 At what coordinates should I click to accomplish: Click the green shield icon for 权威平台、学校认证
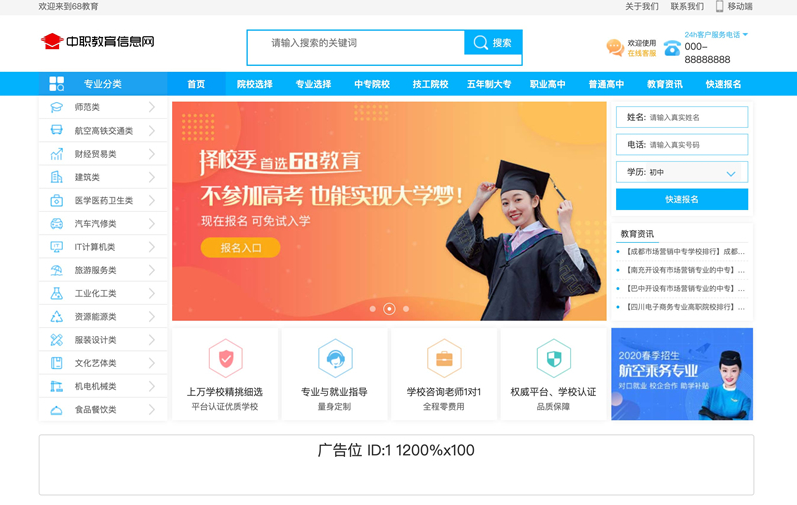click(x=554, y=358)
